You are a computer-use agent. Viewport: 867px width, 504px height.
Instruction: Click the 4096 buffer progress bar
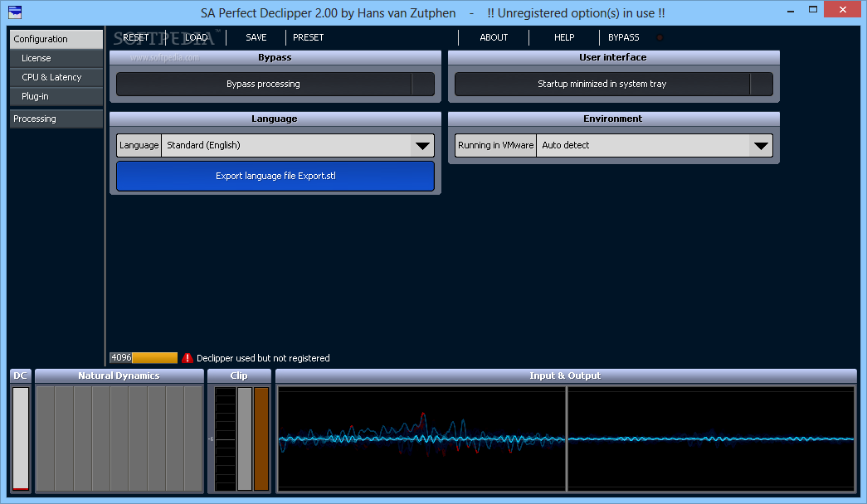(x=144, y=358)
